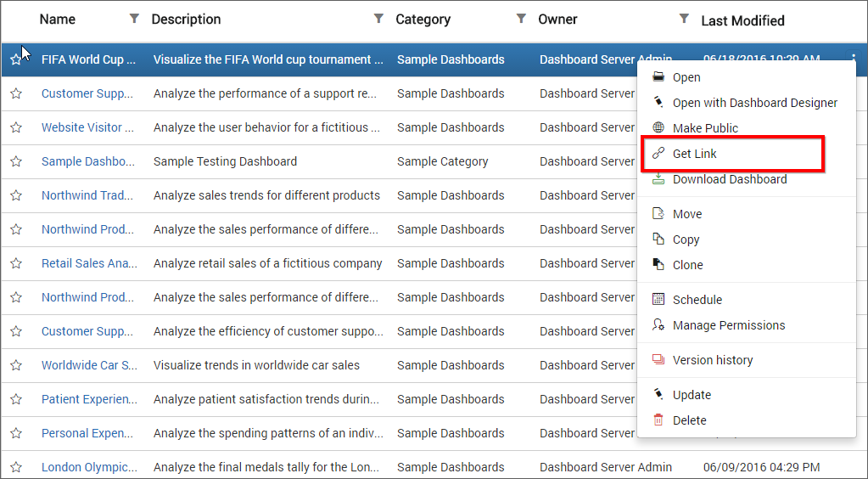Star the Website Visitor dashboard
The image size is (868, 479).
(x=16, y=127)
